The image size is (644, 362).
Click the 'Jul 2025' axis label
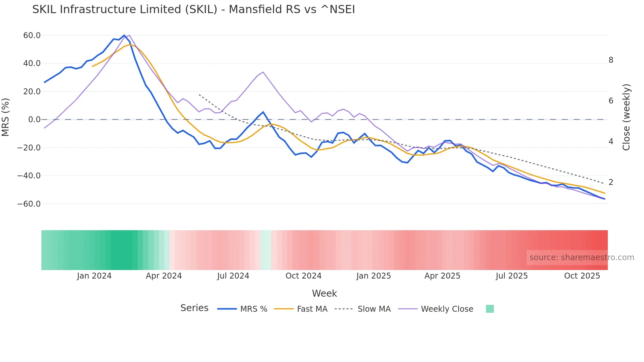(x=512, y=276)
